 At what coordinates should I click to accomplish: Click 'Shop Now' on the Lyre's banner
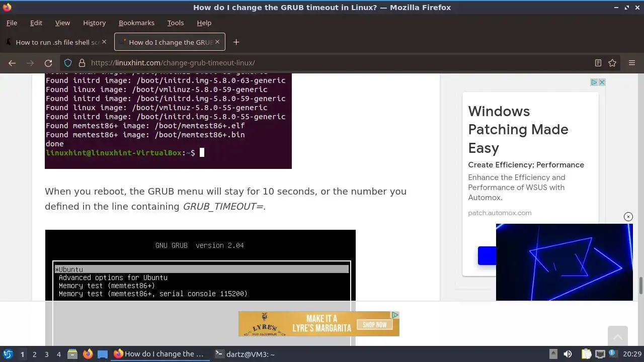point(375,324)
